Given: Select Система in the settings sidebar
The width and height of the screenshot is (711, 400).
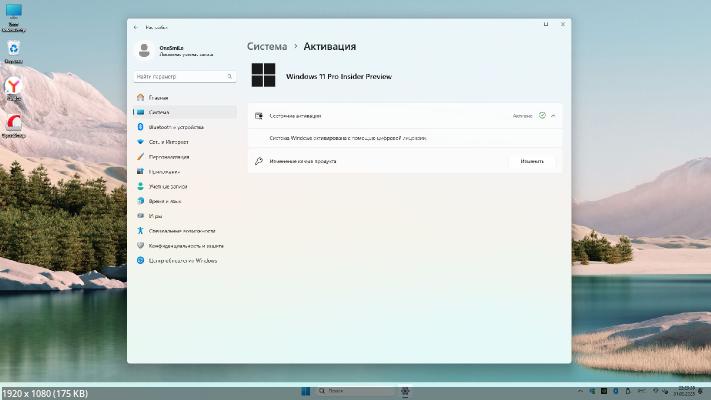Looking at the screenshot, I should click(x=185, y=112).
